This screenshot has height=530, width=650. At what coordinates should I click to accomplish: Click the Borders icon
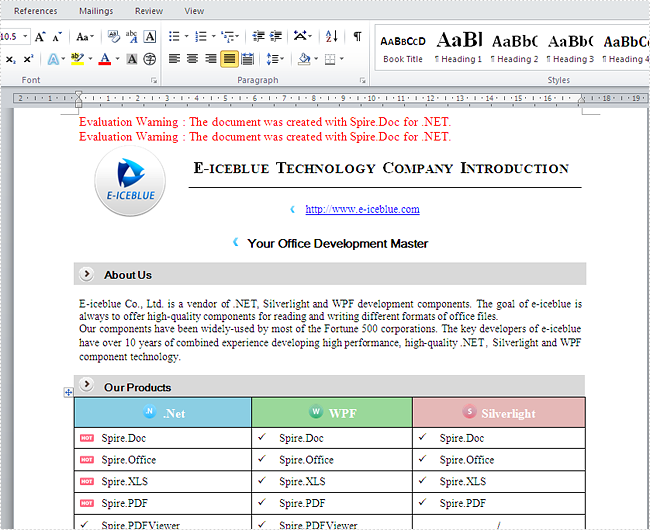330,59
